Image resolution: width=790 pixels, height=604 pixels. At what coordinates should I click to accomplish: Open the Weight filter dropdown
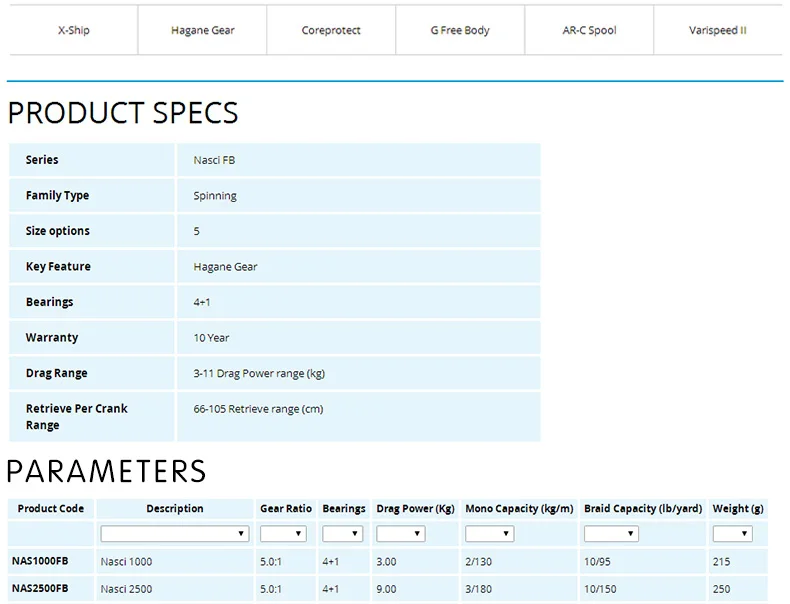coord(733,533)
